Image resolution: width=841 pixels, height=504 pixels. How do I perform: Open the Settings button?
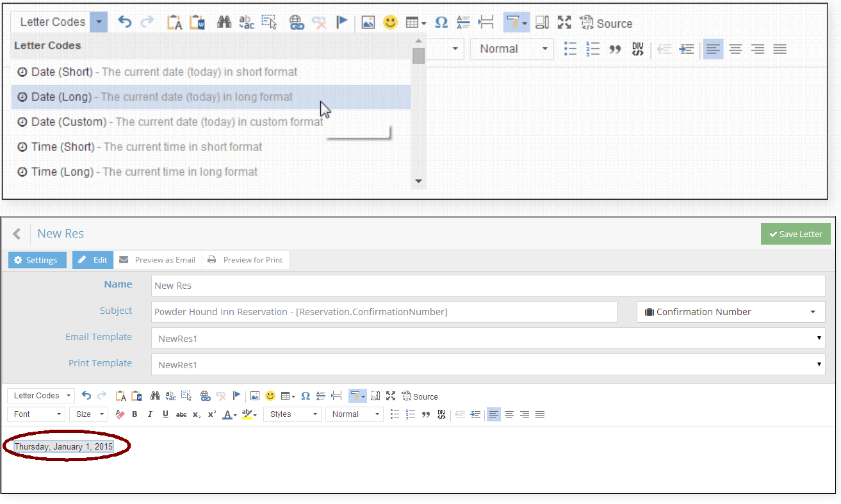click(x=37, y=260)
